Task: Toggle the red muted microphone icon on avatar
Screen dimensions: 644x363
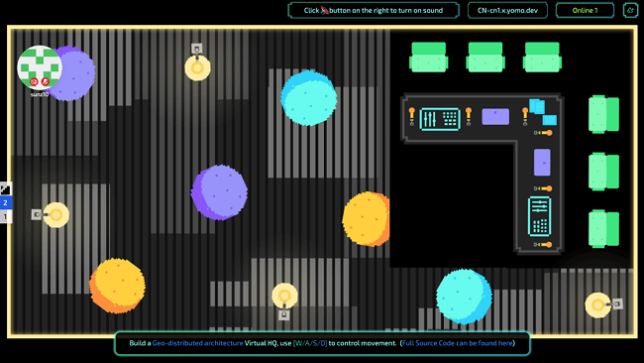Action: point(46,81)
